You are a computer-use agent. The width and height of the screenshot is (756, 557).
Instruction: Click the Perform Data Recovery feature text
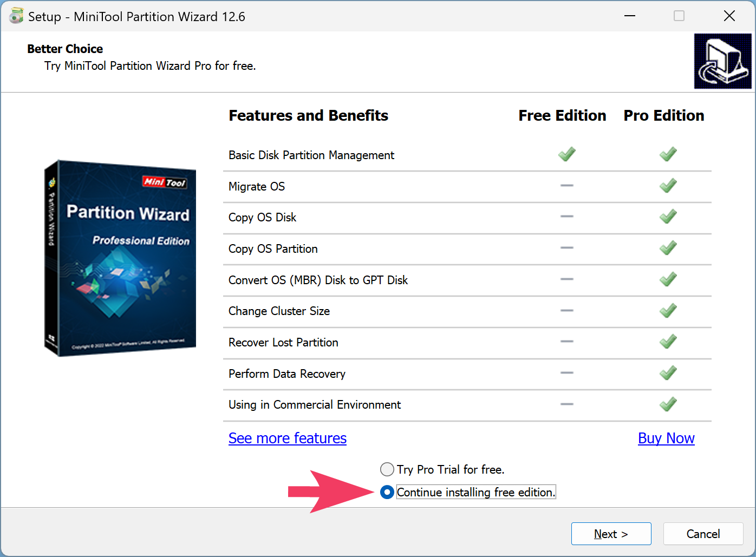(x=287, y=374)
